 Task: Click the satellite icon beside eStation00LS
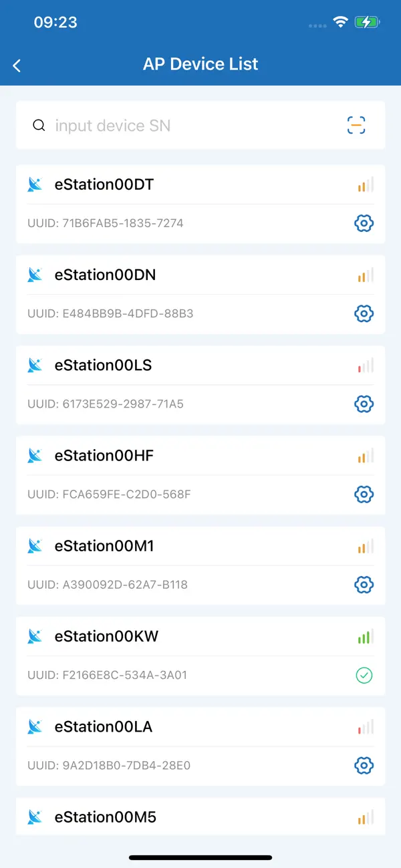pos(35,366)
